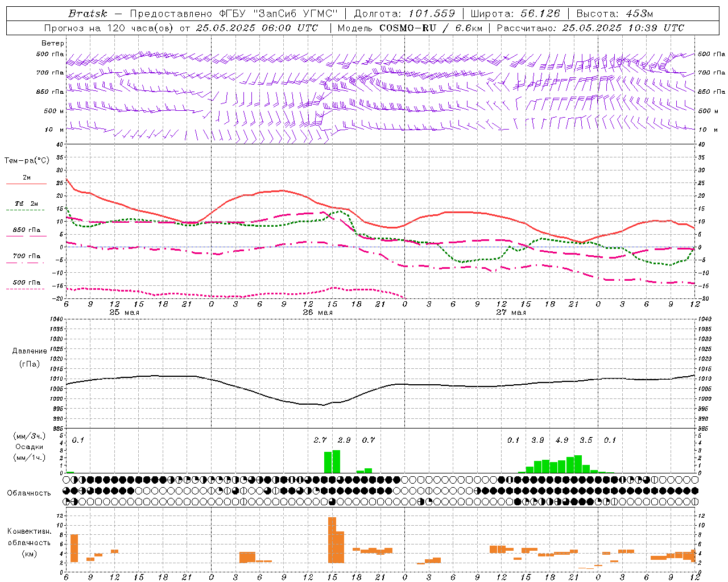Screen dimensions: 728x582
Task: Click the Давление pressure label
Action: pyautogui.click(x=30, y=351)
